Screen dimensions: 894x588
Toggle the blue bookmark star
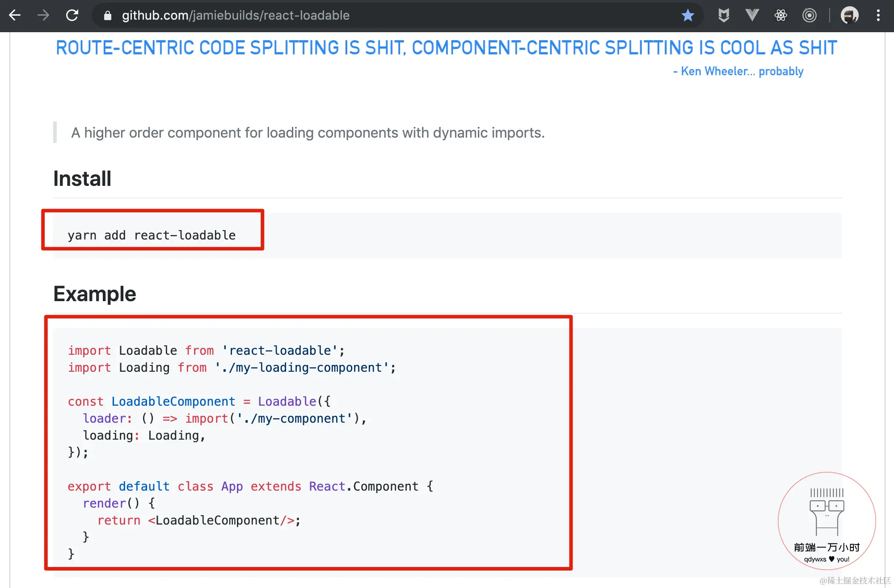click(687, 16)
